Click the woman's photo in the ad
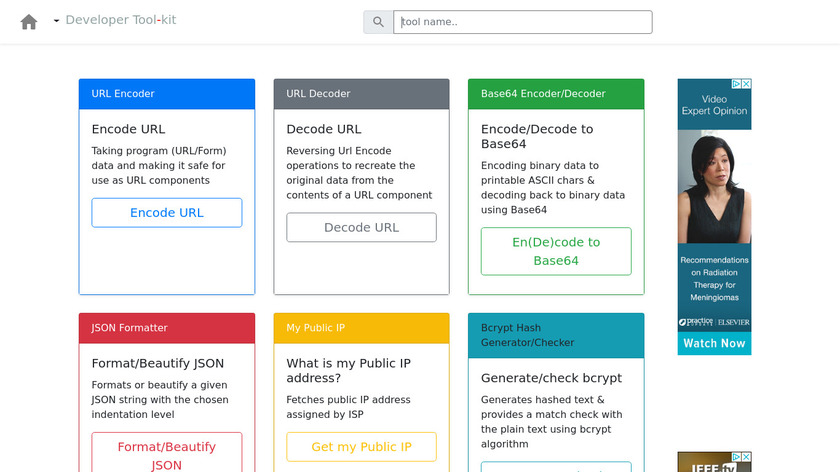Image resolution: width=840 pixels, height=472 pixels. pos(714,190)
